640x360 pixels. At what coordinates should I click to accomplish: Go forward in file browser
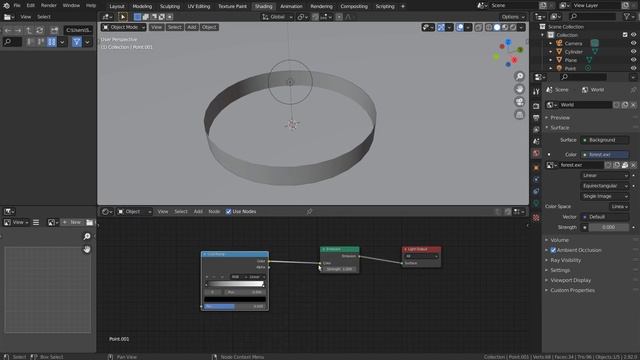(18, 30)
